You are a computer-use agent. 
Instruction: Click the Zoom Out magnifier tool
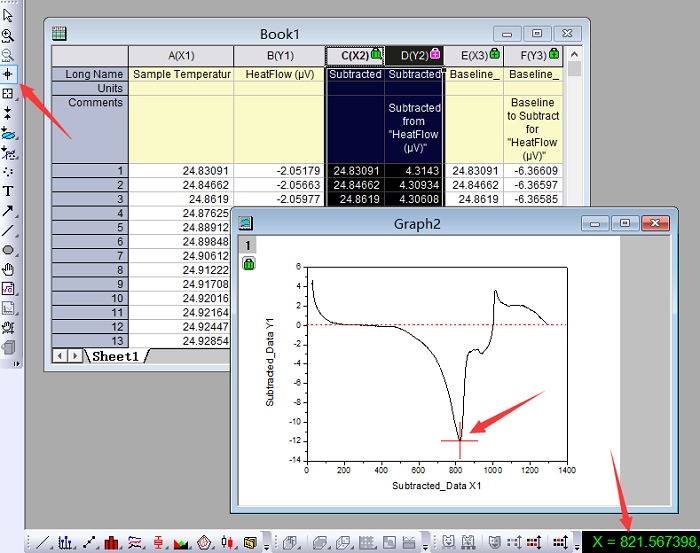(8, 54)
